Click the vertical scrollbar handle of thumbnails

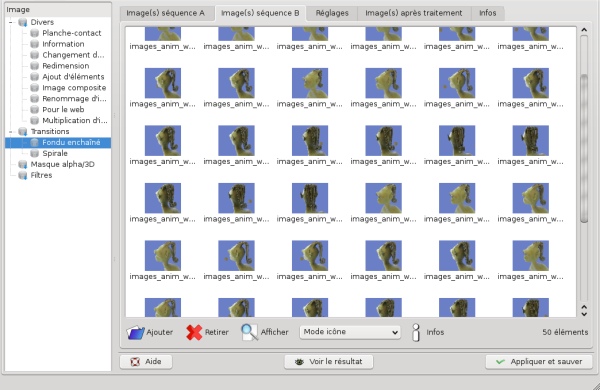584,148
